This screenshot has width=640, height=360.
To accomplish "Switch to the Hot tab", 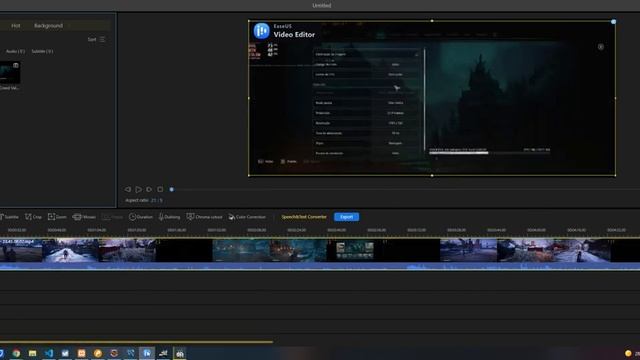I will (16, 25).
